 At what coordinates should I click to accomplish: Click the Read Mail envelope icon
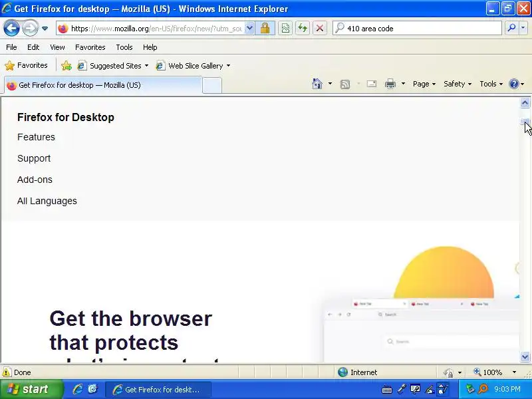tap(372, 84)
